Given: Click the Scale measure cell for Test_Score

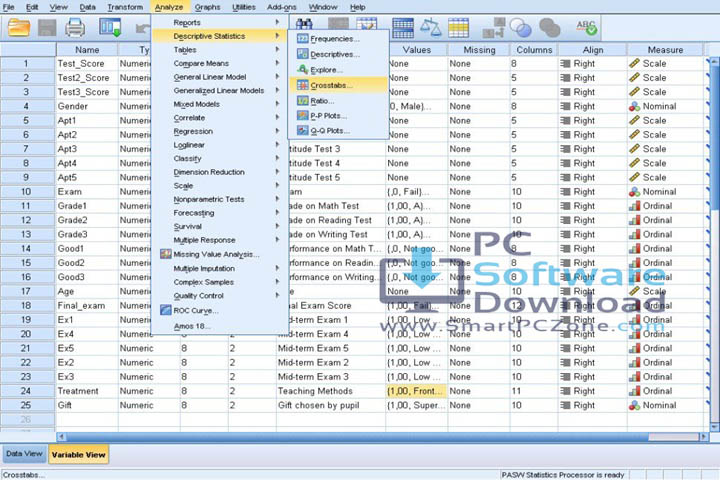Looking at the screenshot, I should click(x=665, y=63).
